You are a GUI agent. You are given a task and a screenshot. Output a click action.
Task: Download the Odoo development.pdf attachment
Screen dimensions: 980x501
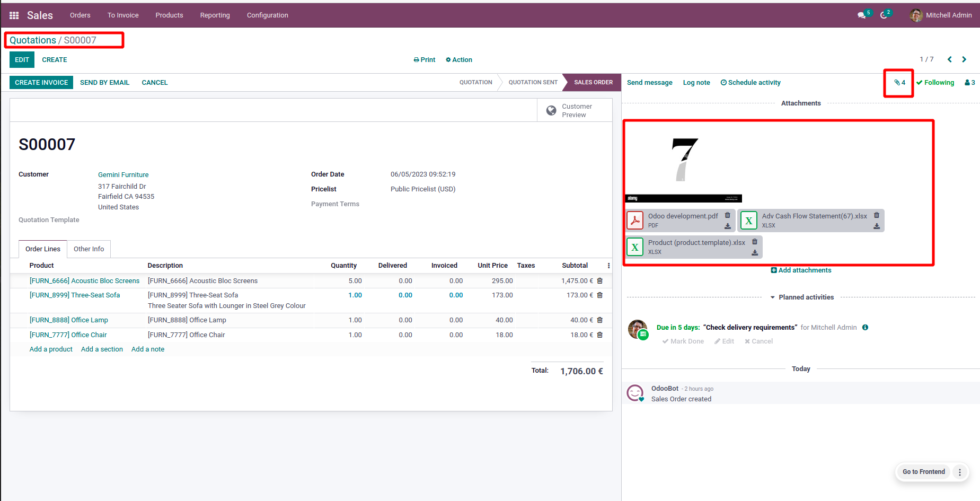pyautogui.click(x=728, y=226)
